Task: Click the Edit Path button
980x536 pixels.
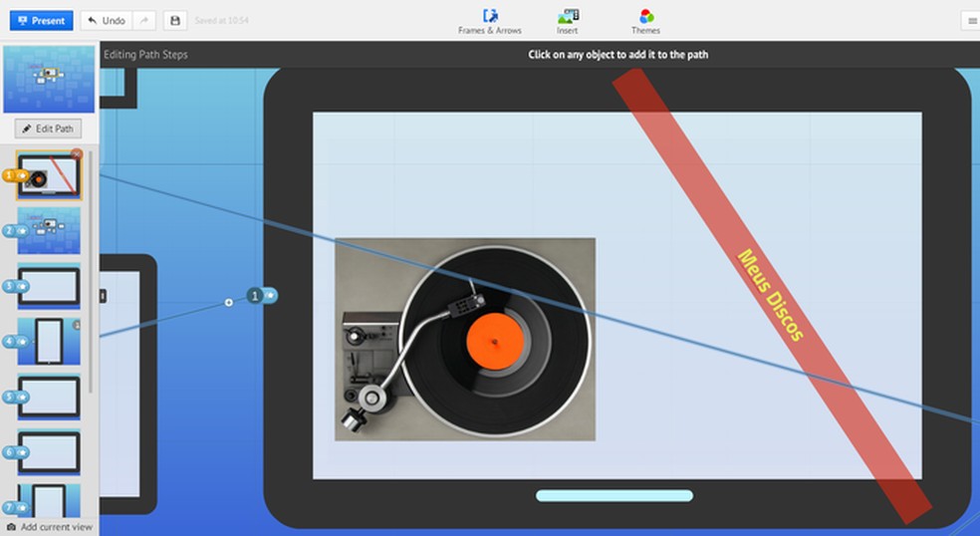Action: click(49, 129)
